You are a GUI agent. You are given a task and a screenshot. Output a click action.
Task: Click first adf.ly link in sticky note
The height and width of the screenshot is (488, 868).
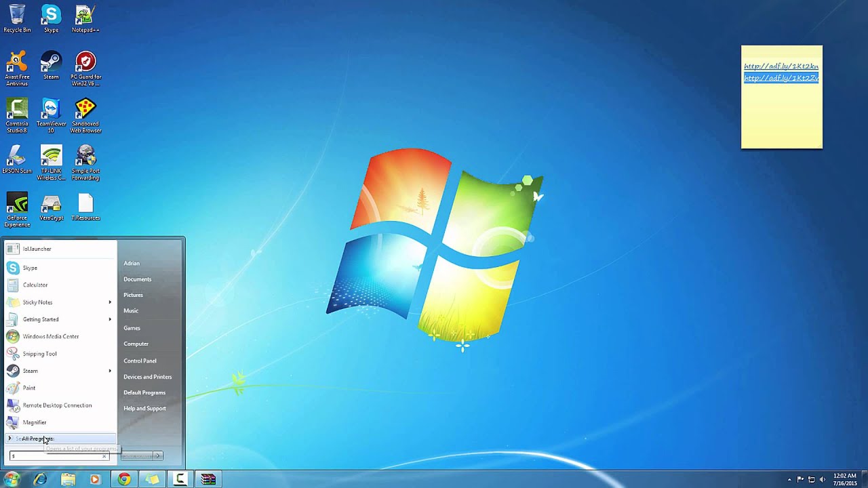tap(781, 66)
